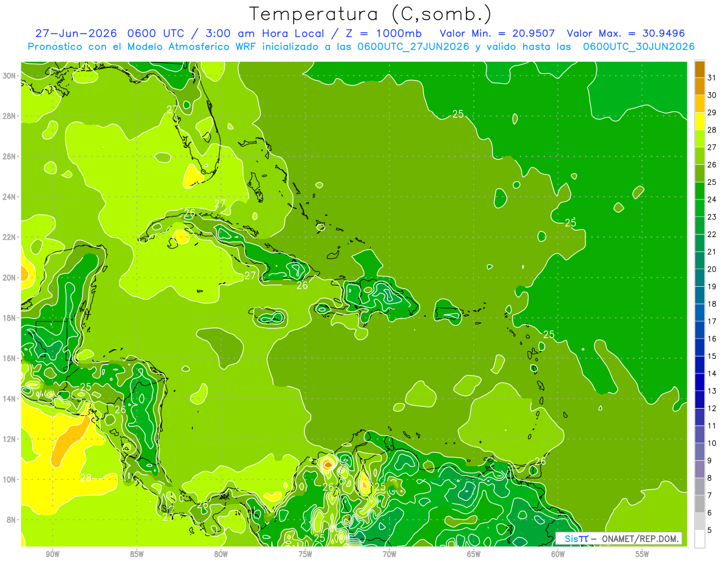Pick the green legend swatch between 24 and 25

699,191
